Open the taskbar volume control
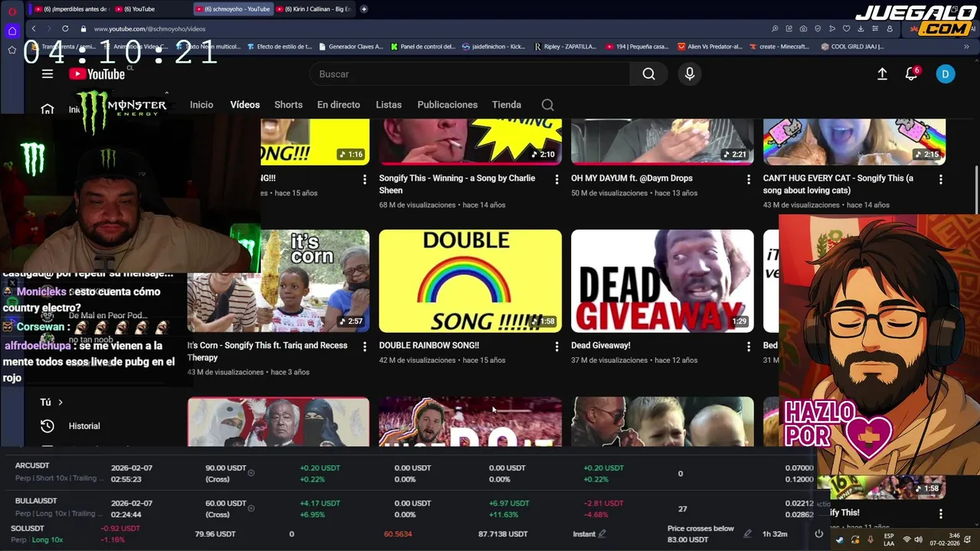The image size is (980, 551). tap(918, 540)
